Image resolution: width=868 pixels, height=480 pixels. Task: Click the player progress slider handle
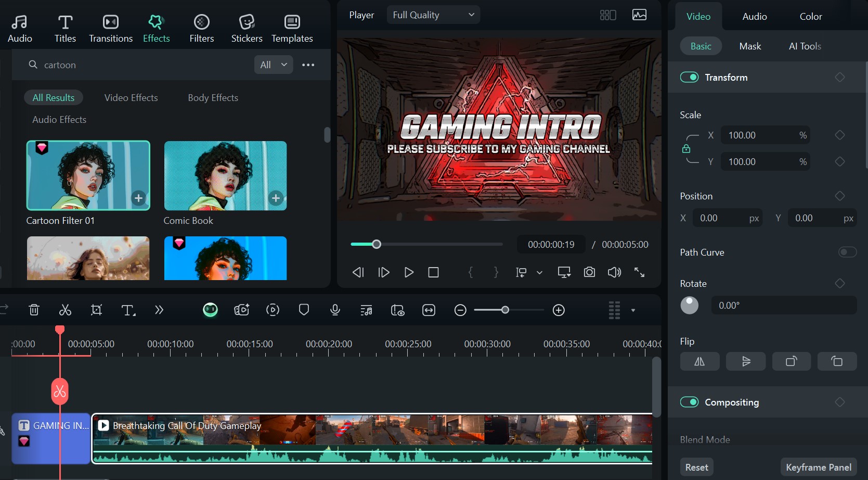[x=377, y=244]
